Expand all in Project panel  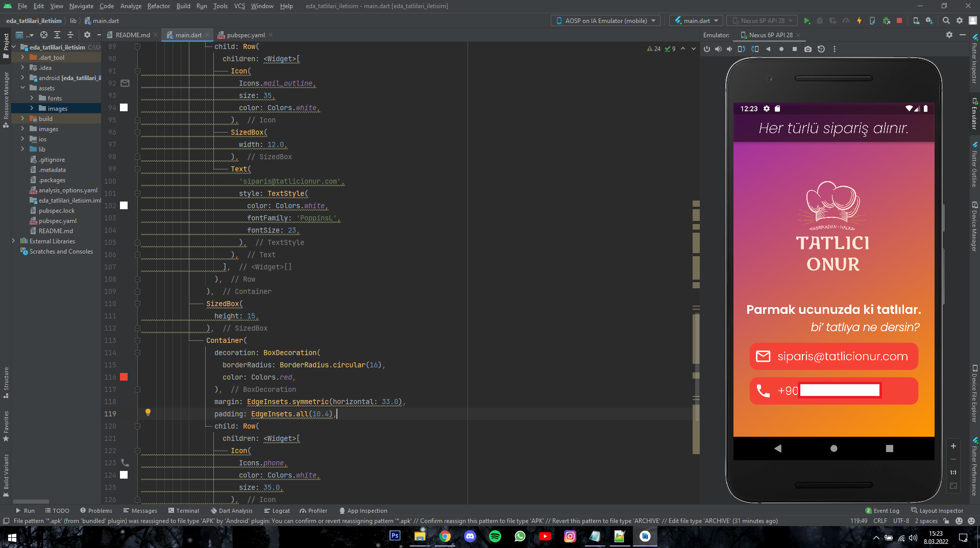click(57, 35)
